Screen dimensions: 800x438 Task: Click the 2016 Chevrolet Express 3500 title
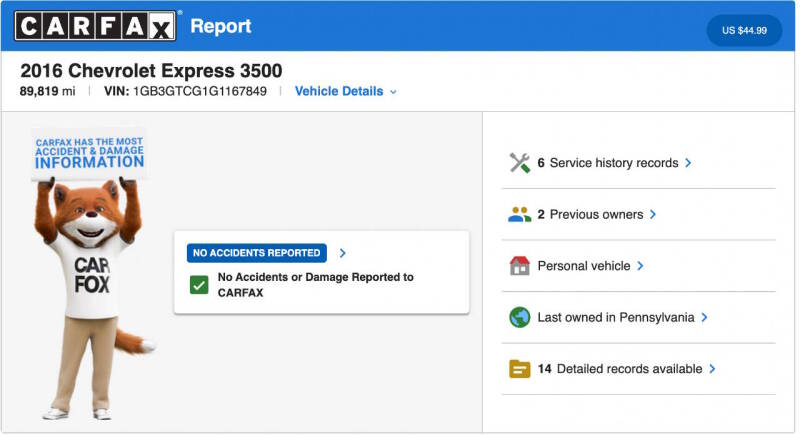[x=151, y=70]
